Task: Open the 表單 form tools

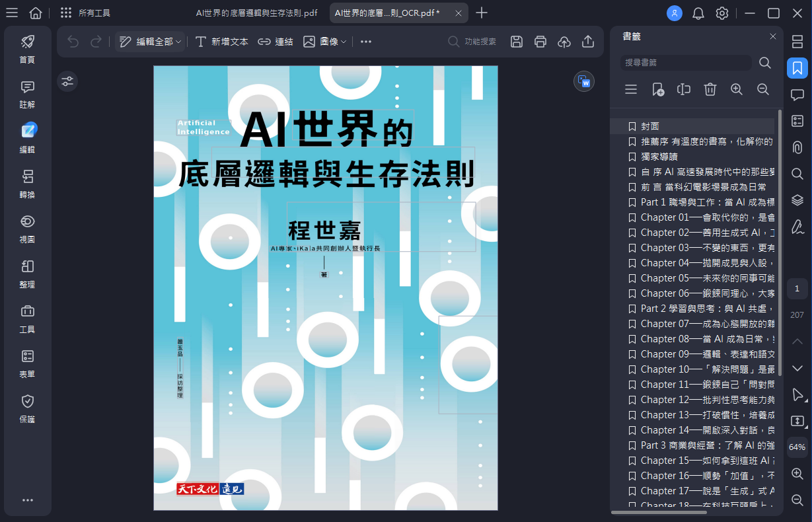Action: tap(27, 364)
